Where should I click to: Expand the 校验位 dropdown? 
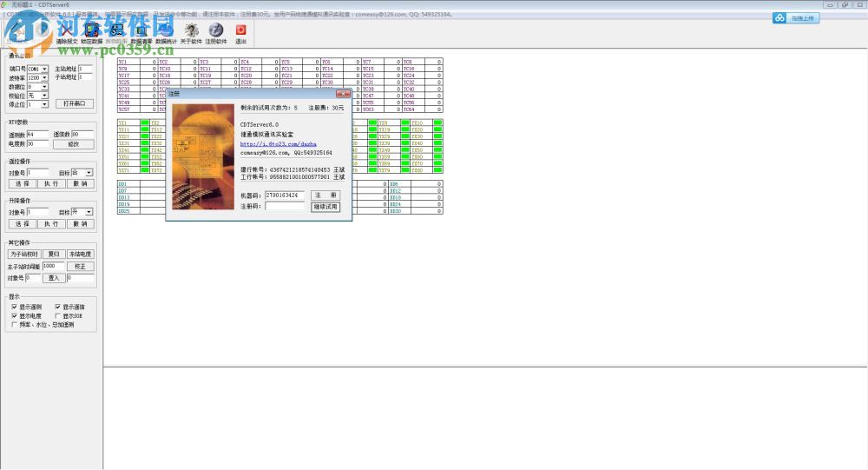(45, 96)
